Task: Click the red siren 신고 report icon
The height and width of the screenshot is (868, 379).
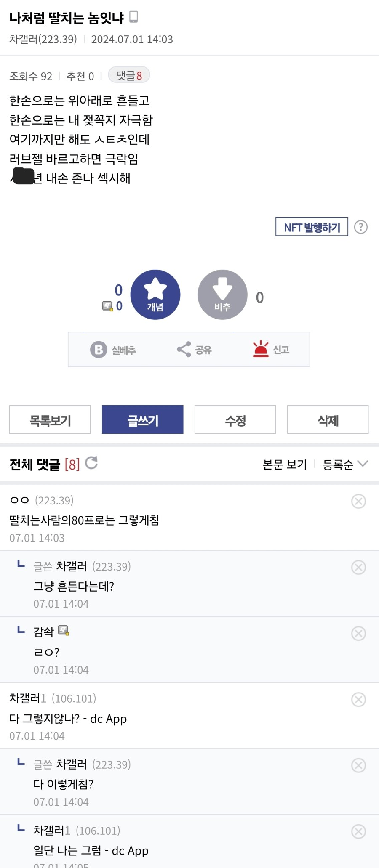Action: (261, 349)
